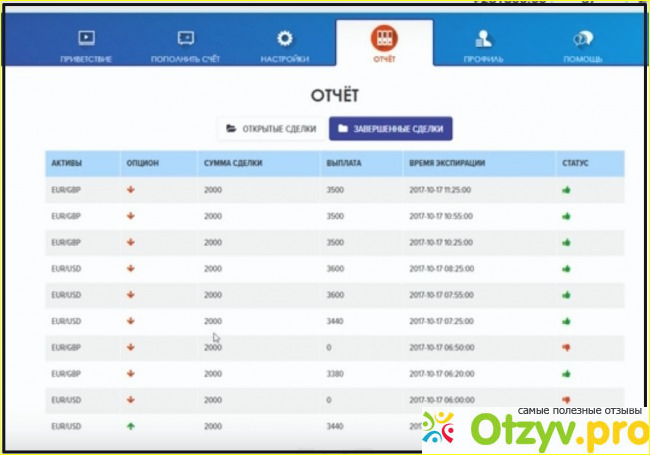Sort by Активы column header
Screen dimensions: 650x455
click(x=65, y=162)
